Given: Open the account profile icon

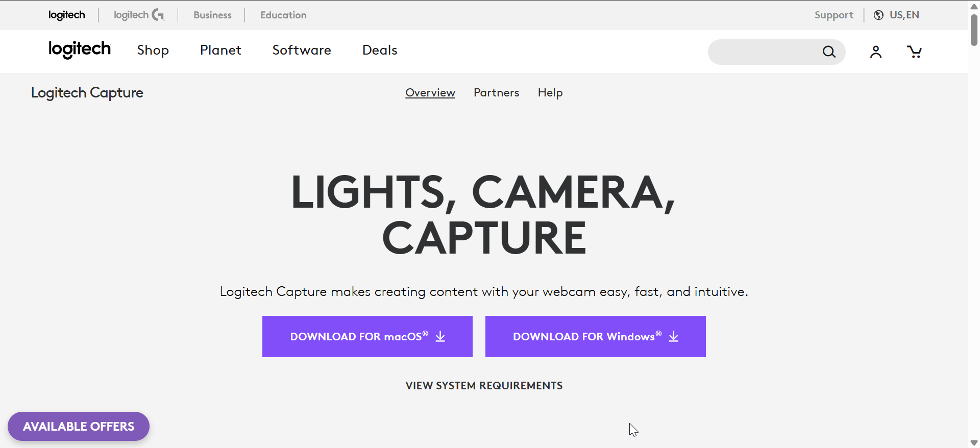Looking at the screenshot, I should [x=876, y=52].
